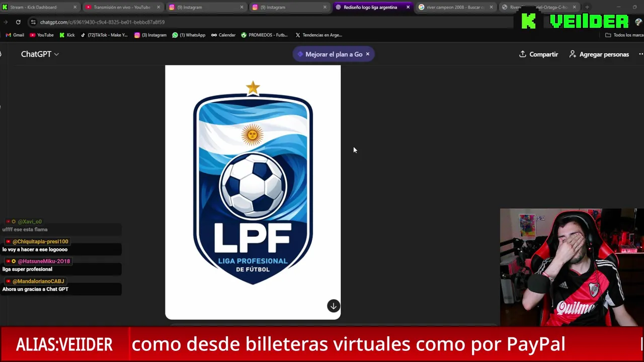The width and height of the screenshot is (644, 362).
Task: Open the Tendencias en Arge... bookmark
Action: (x=318, y=35)
